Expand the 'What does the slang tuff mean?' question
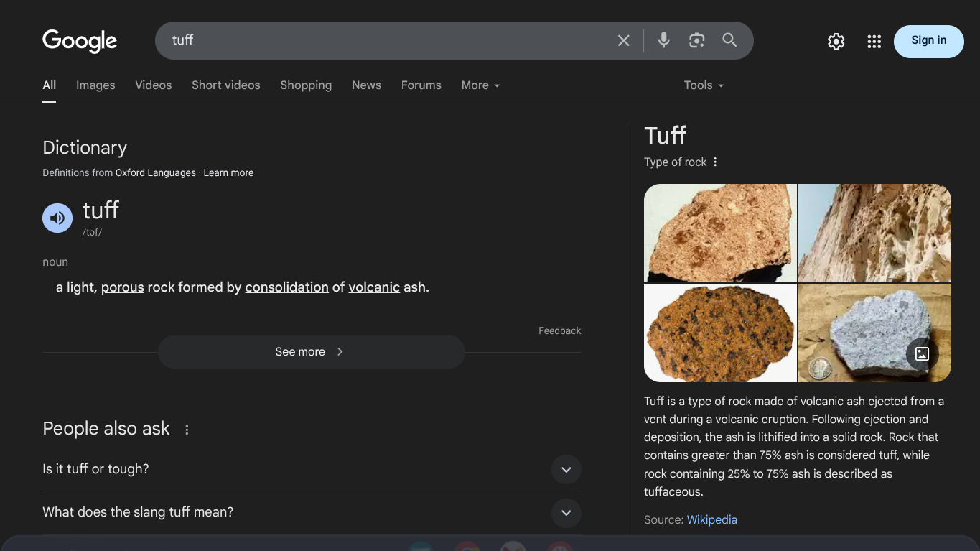Screen dimensions: 980x551 (x=312, y=512)
